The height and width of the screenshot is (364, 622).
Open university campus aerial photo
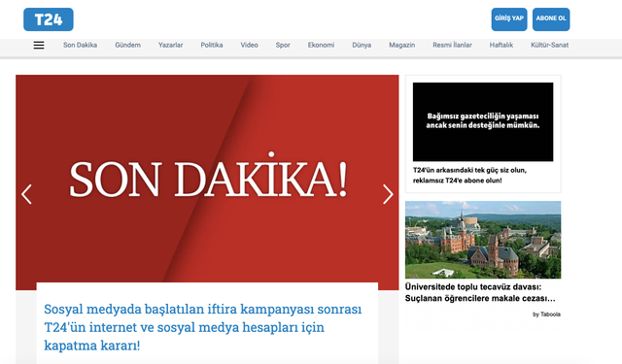click(x=483, y=240)
